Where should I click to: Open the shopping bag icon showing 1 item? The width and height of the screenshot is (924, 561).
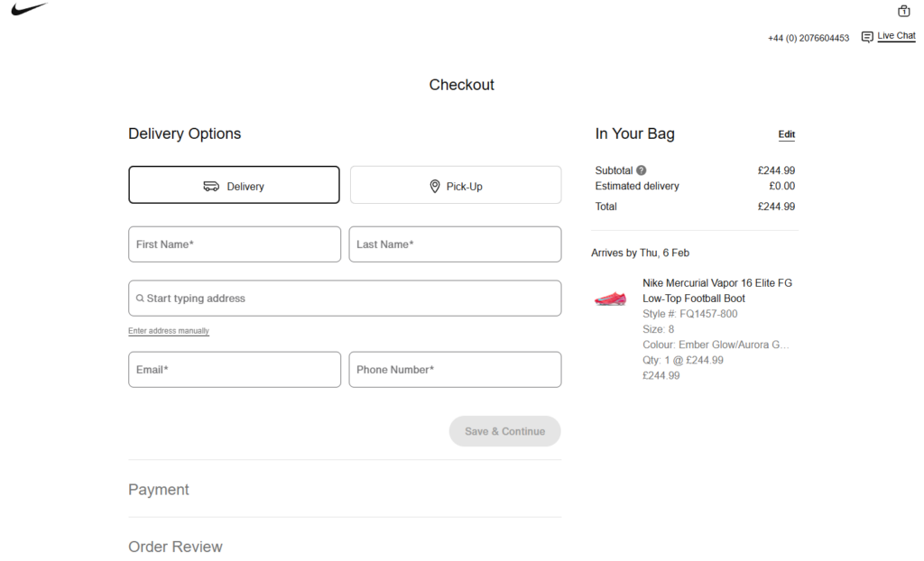903,11
